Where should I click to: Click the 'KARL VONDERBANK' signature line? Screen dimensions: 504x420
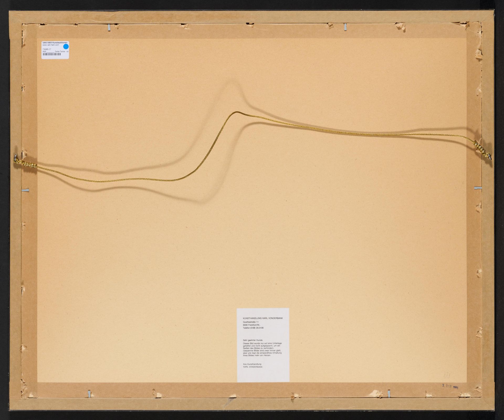(253, 367)
